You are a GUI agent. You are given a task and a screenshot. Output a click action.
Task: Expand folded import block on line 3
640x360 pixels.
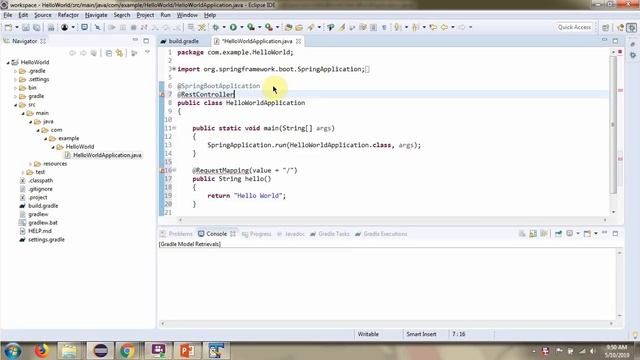pos(174,69)
